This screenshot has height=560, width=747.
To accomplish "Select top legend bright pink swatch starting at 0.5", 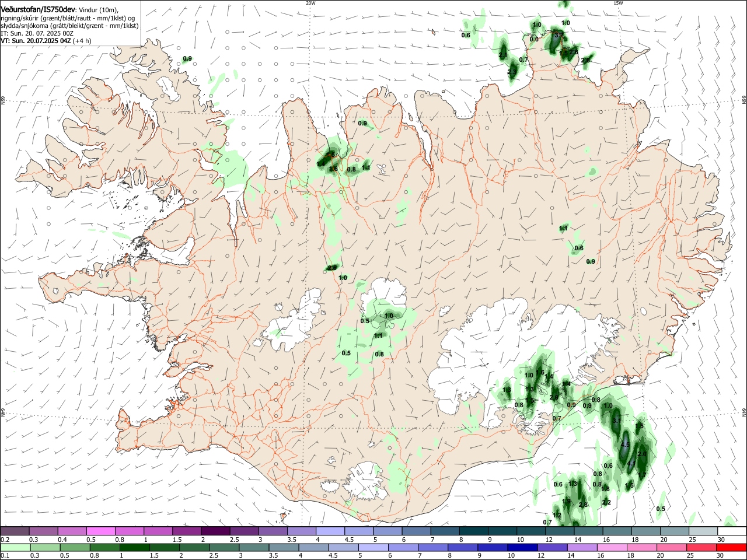I will tap(100, 531).
